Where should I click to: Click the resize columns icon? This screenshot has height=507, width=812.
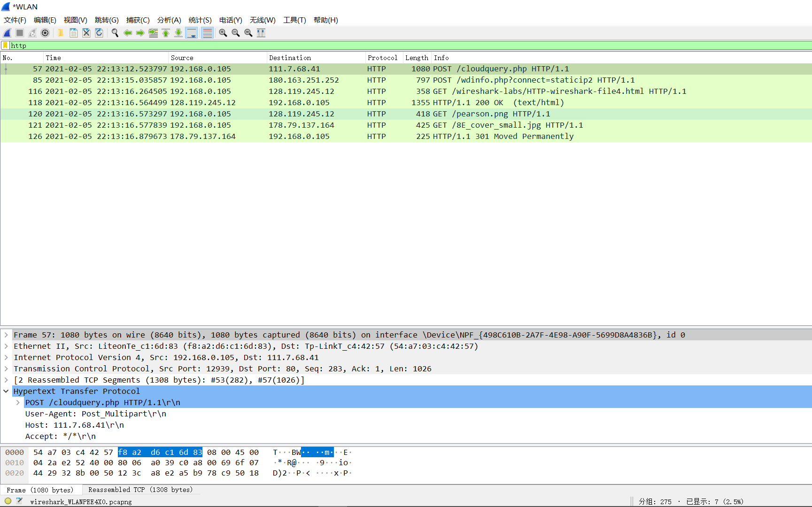tap(261, 33)
